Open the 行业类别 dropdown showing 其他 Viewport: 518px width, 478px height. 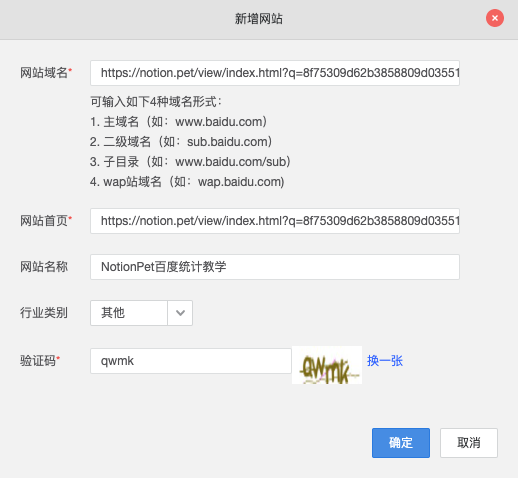click(x=141, y=313)
